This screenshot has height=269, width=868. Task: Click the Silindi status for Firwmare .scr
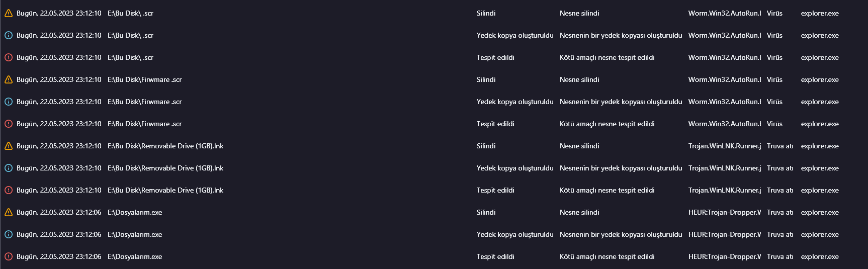(486, 79)
